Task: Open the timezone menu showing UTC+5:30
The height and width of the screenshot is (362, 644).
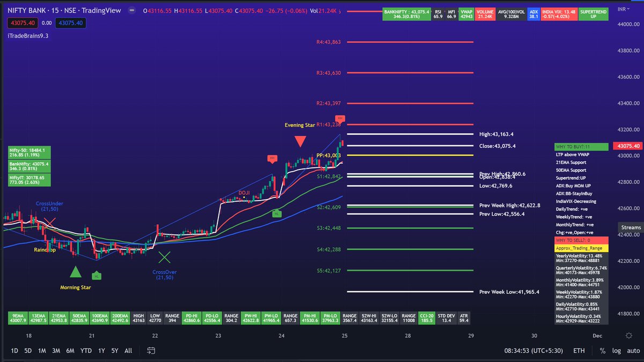Action: (535, 351)
